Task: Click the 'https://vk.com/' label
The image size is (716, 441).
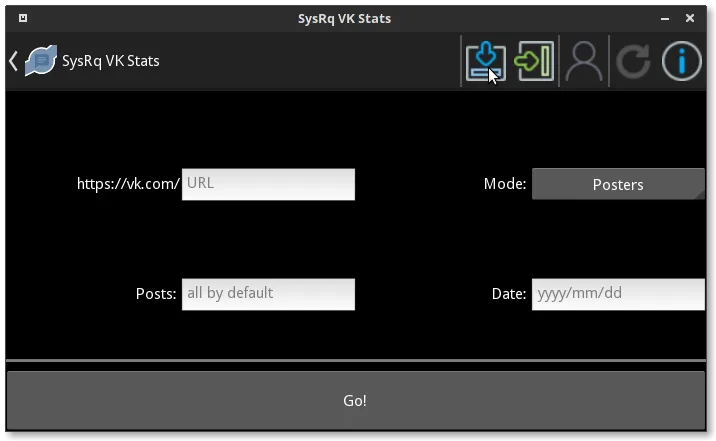Action: pos(128,184)
